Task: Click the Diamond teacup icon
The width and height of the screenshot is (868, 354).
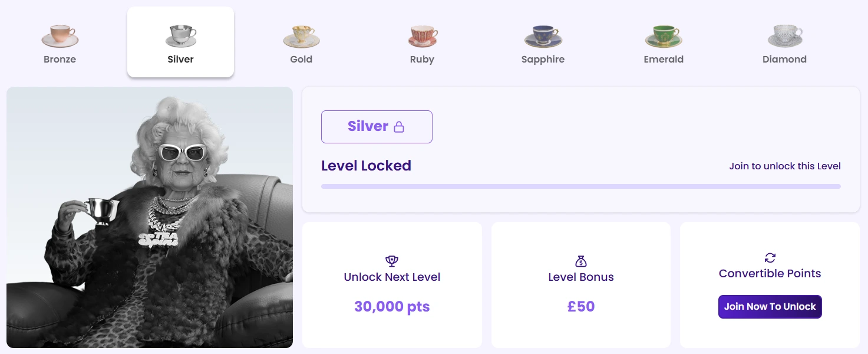Action: tap(784, 36)
